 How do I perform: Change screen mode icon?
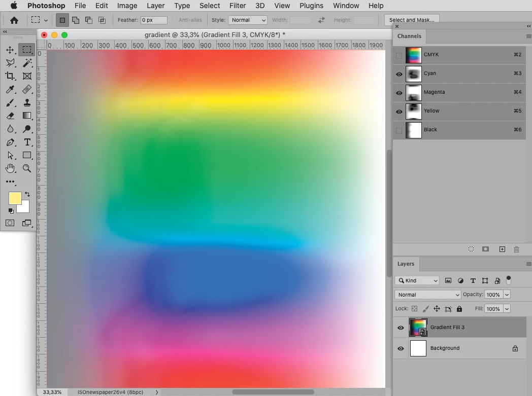point(27,223)
